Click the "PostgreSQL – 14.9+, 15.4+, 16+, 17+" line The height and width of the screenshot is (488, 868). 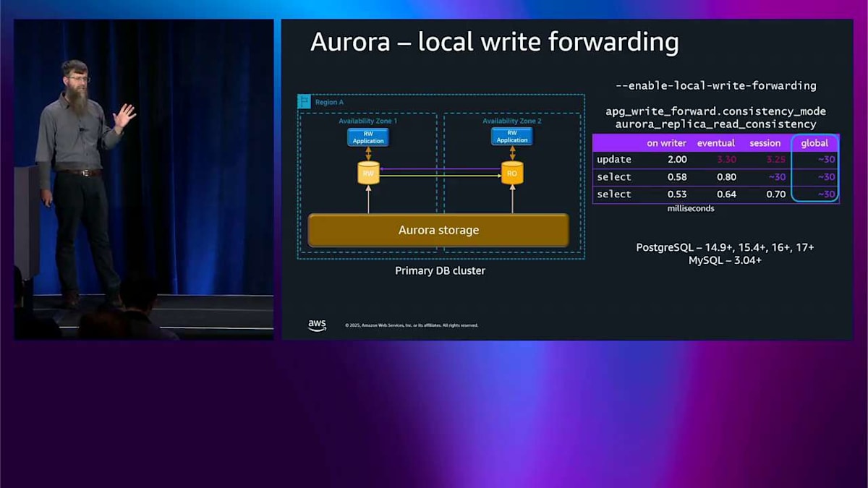pyautogui.click(x=725, y=247)
